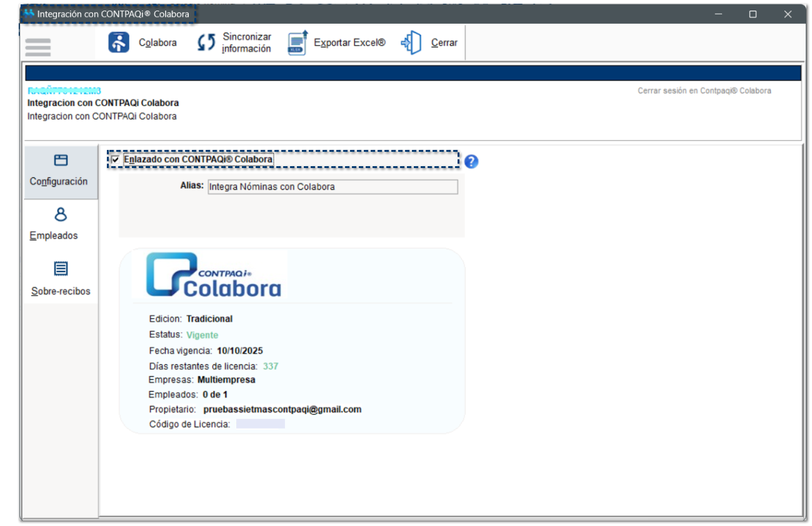Open the Colabora toolbar icon

pos(119,42)
